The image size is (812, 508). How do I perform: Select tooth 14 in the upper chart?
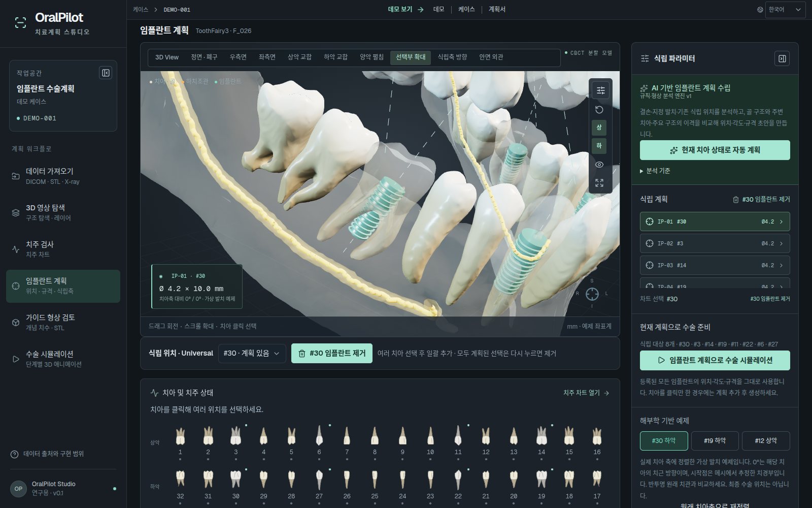point(542,440)
